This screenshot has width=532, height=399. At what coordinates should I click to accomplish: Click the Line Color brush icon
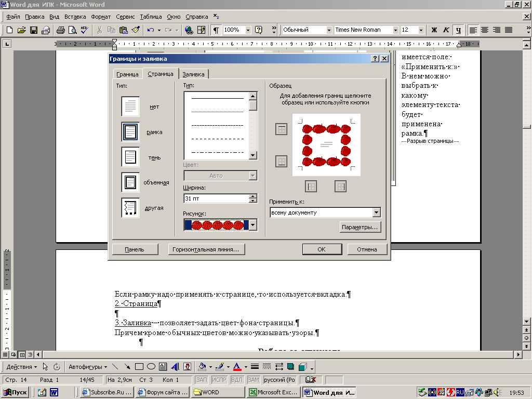tap(220, 367)
